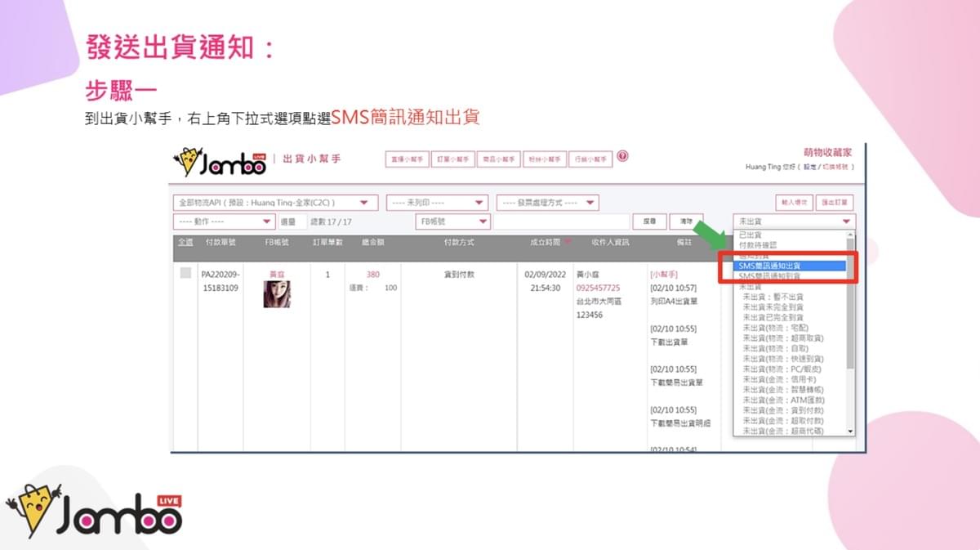The height and width of the screenshot is (550, 980).
Task: Go to 直播小幫手 tab
Action: [406, 159]
